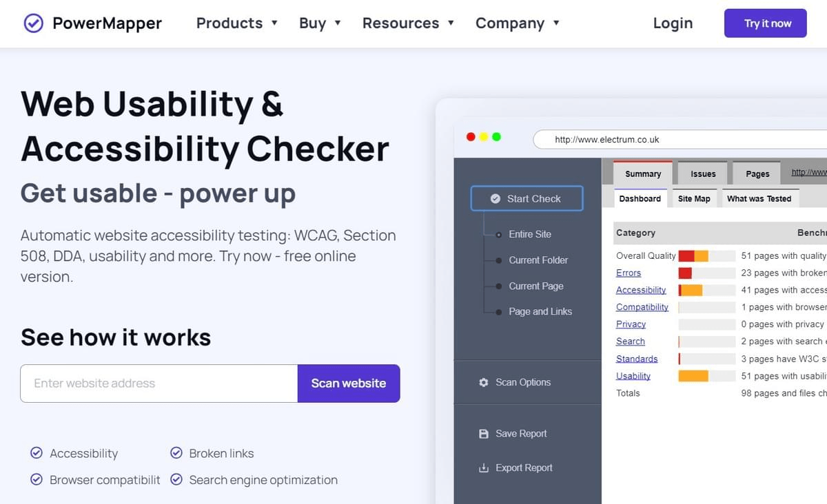Click the Accessibility checkmark icon
The height and width of the screenshot is (504, 827).
(37, 453)
